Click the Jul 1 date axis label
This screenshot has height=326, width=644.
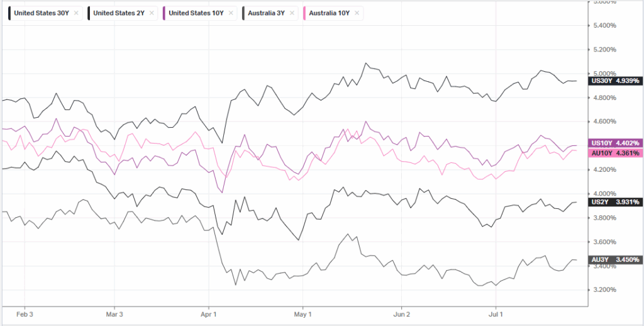coord(496,315)
